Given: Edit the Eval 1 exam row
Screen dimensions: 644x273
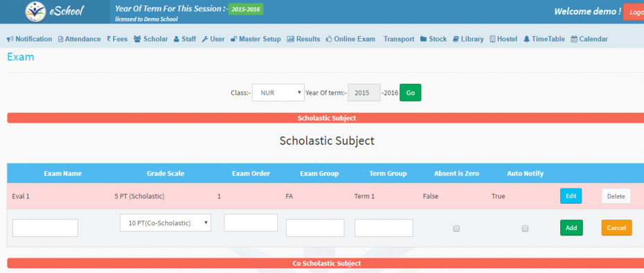Looking at the screenshot, I should pos(571,196).
